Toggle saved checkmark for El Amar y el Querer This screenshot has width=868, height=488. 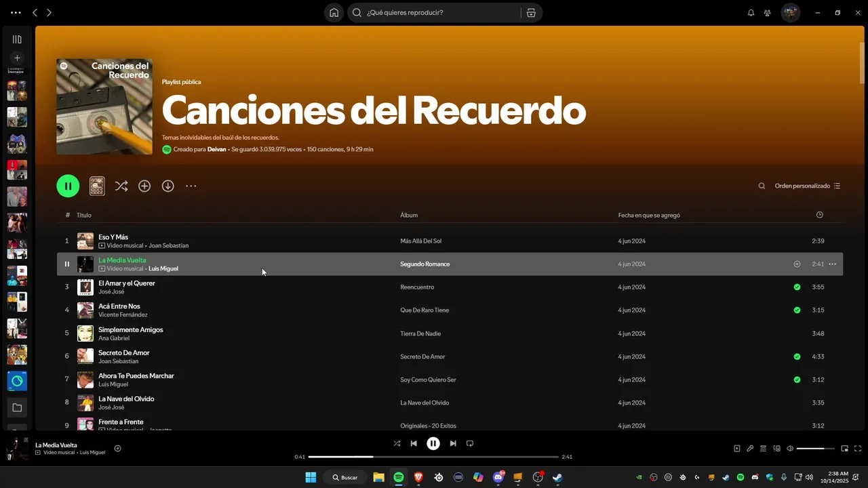[x=797, y=287]
